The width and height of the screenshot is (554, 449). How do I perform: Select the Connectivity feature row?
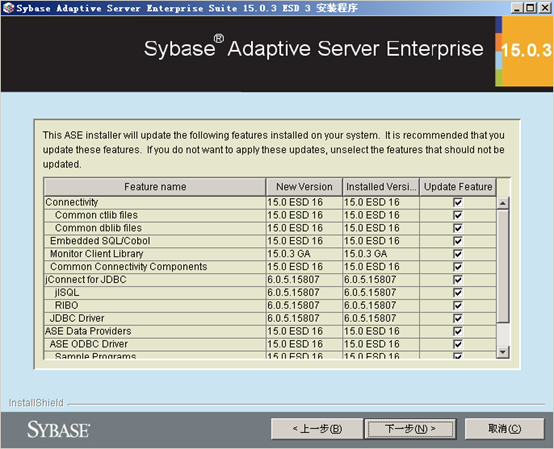click(x=270, y=202)
